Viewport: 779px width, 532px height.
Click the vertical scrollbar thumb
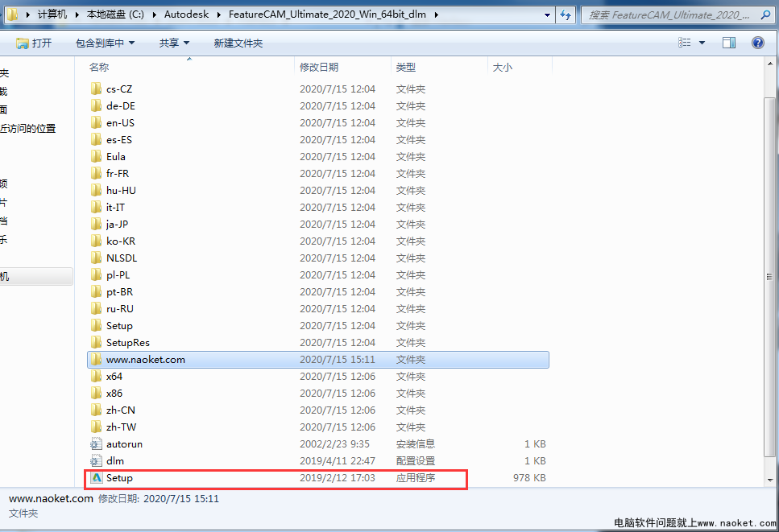click(769, 277)
